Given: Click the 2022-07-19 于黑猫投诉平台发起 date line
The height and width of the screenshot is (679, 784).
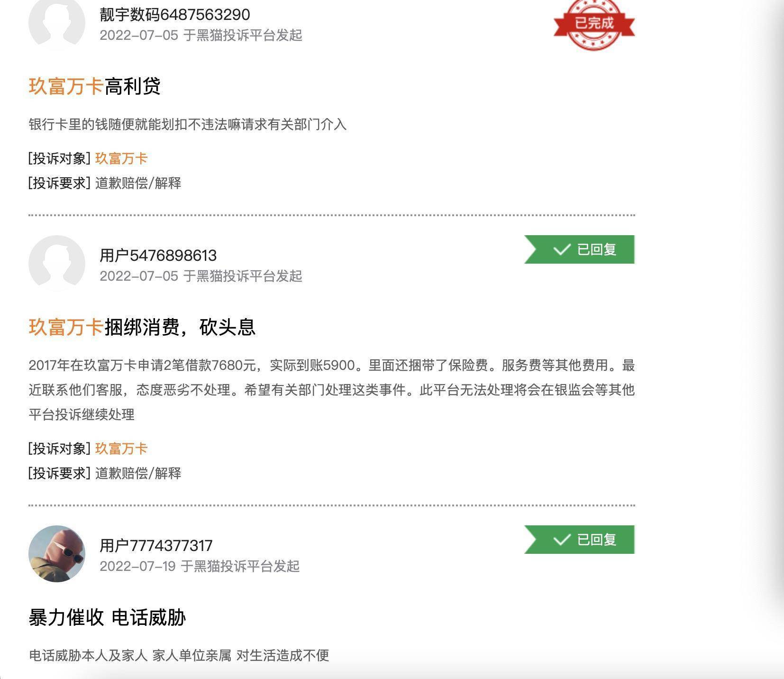Looking at the screenshot, I should coord(200,566).
